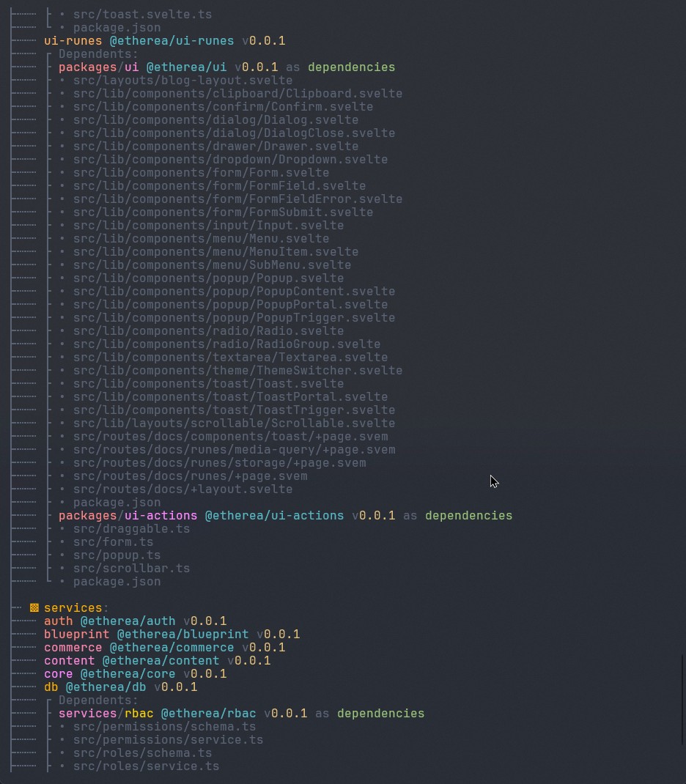Click the Confirm.svelte file path

click(x=223, y=107)
